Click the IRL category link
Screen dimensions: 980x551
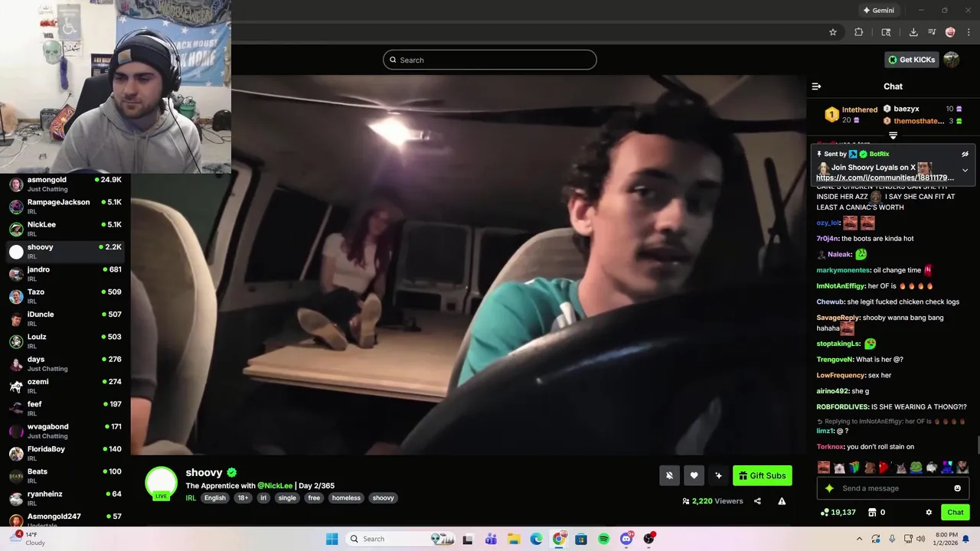191,498
